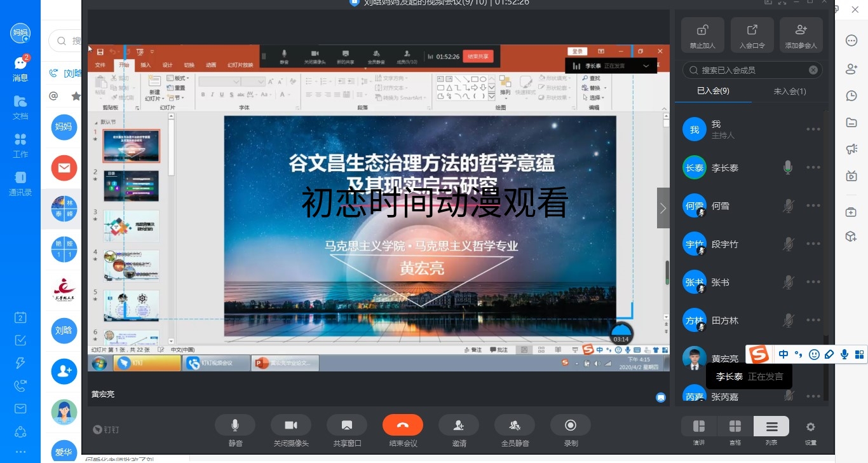Open 设计 tab in shared PowerPoint ribbon
Image resolution: width=868 pixels, height=463 pixels.
pos(167,65)
